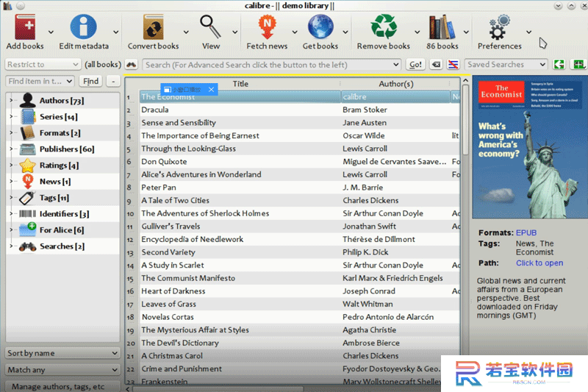The width and height of the screenshot is (588, 392).
Task: Click the Add books icon
Action: click(x=25, y=27)
